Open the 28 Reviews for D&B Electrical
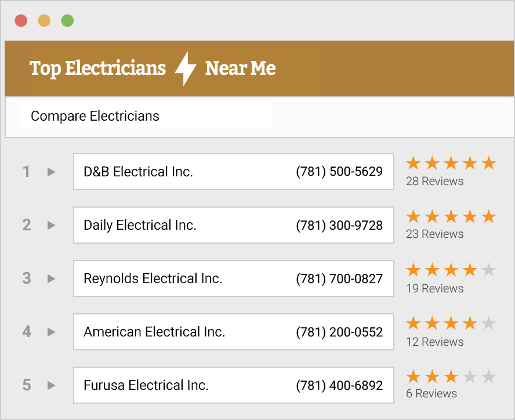 point(434,181)
